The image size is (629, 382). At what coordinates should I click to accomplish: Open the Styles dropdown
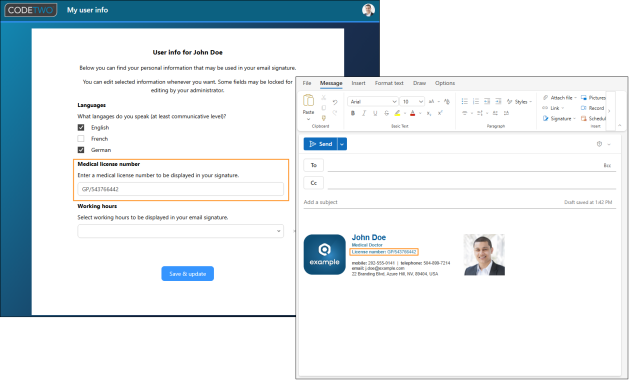pos(519,102)
